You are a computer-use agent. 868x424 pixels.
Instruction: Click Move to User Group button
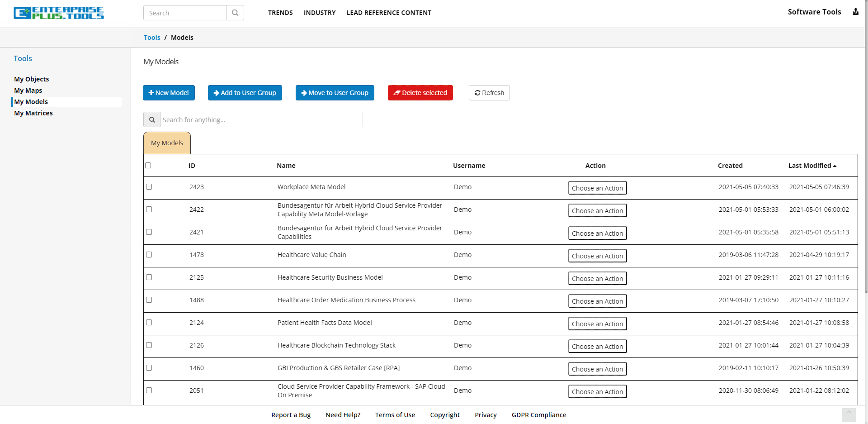pyautogui.click(x=335, y=93)
